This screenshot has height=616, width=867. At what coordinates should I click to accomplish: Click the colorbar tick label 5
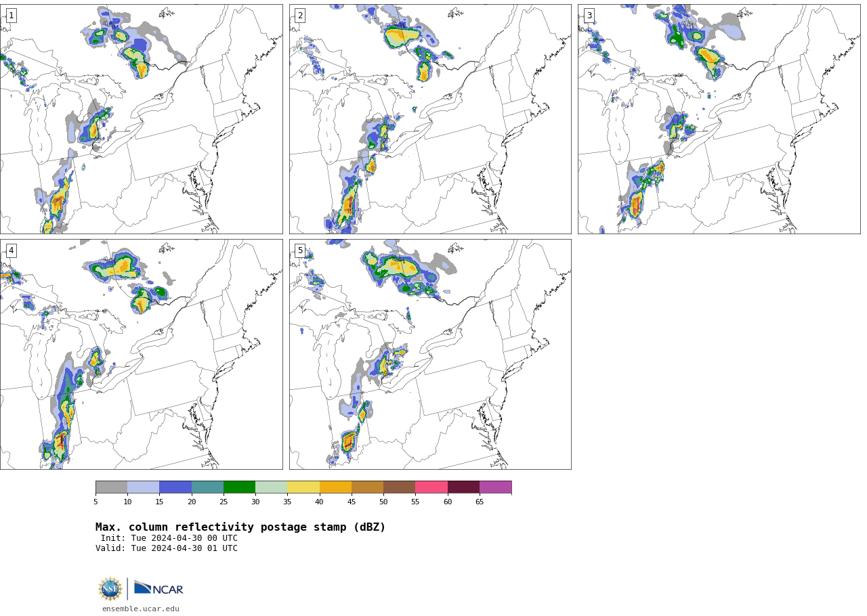pos(96,502)
